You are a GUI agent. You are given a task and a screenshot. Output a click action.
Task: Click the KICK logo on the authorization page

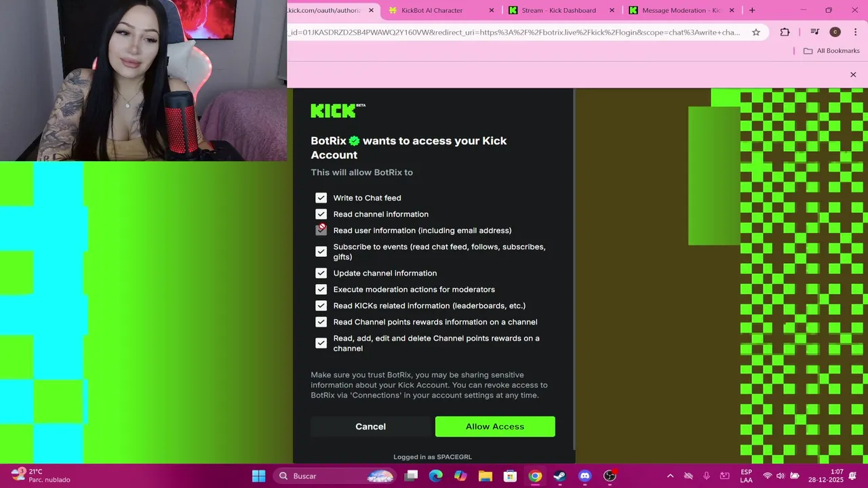338,110
